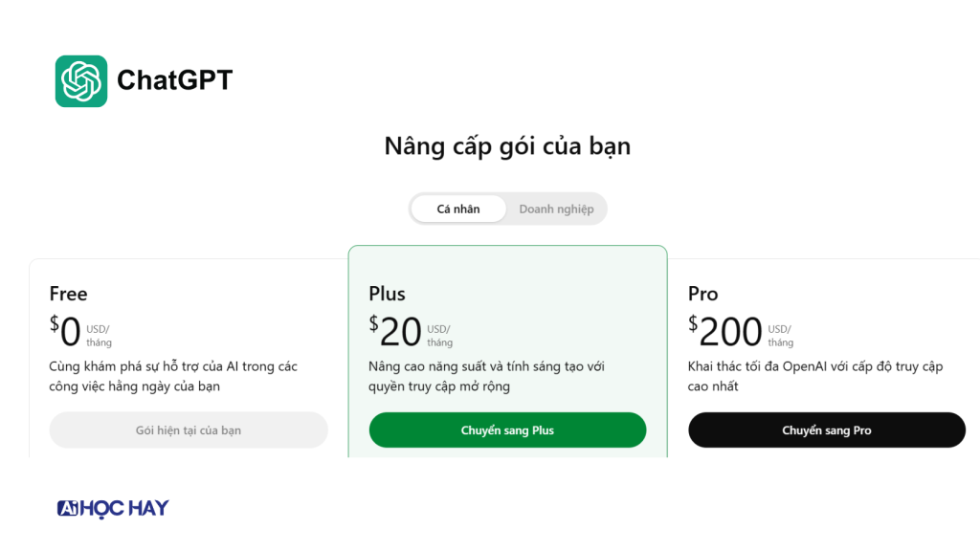Switch to the Doanh nghiệp plans
This screenshot has width=980, height=551.
tap(556, 209)
